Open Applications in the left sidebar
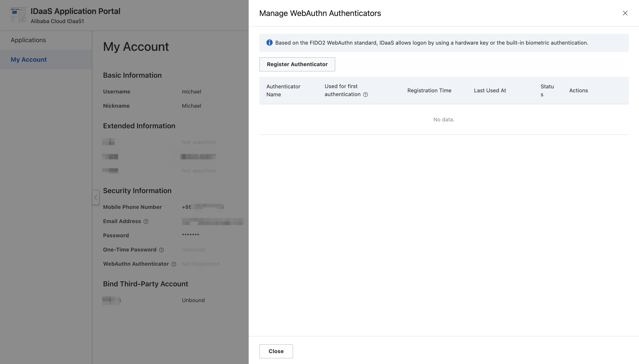The width and height of the screenshot is (639, 364). tap(28, 40)
